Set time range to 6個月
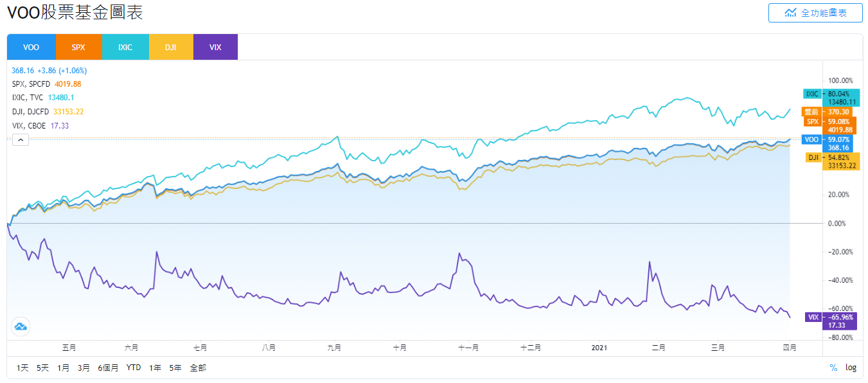This screenshot has width=868, height=383. coord(108,368)
